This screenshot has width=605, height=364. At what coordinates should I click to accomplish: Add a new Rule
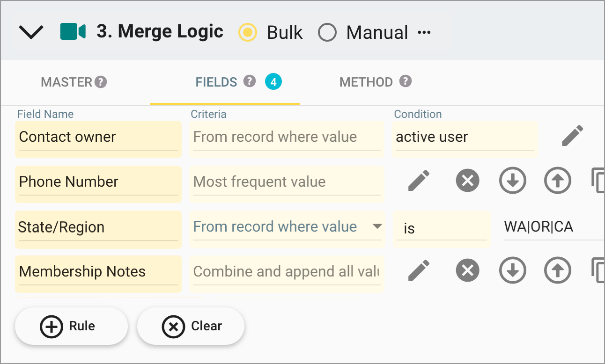[71, 326]
